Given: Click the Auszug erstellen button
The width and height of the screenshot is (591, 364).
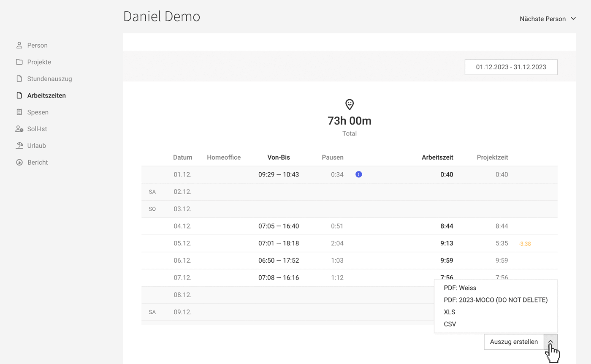Looking at the screenshot, I should [514, 342].
